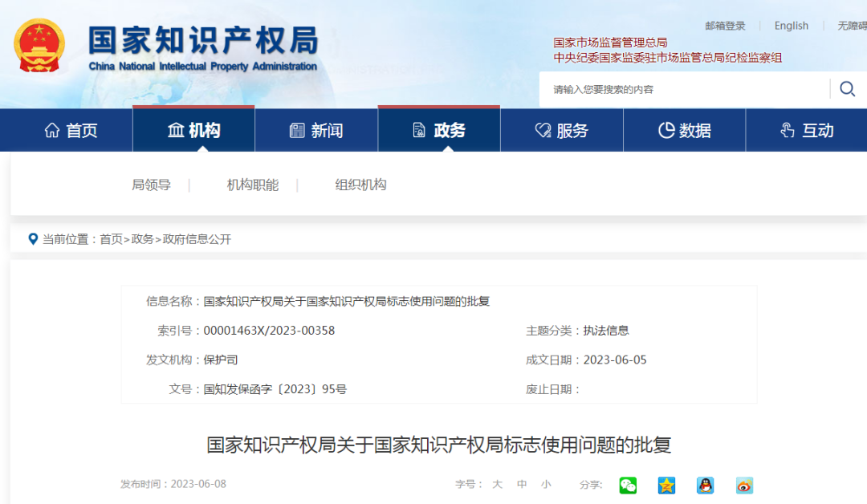This screenshot has height=504, width=867.
Task: Open the 数据 navigation tab
Action: 685,131
